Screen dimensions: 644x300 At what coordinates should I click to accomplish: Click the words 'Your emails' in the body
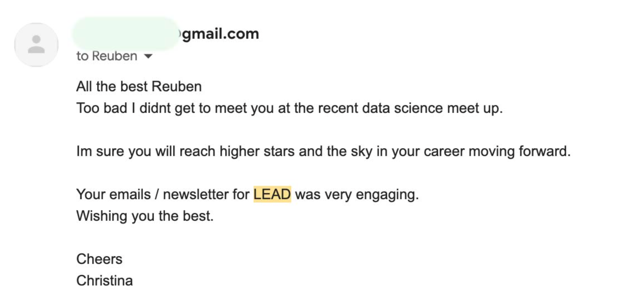pos(113,194)
